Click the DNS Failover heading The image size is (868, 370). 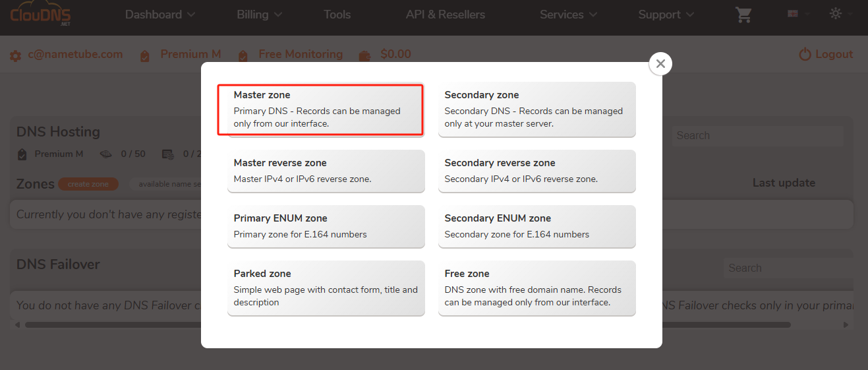coord(58,264)
